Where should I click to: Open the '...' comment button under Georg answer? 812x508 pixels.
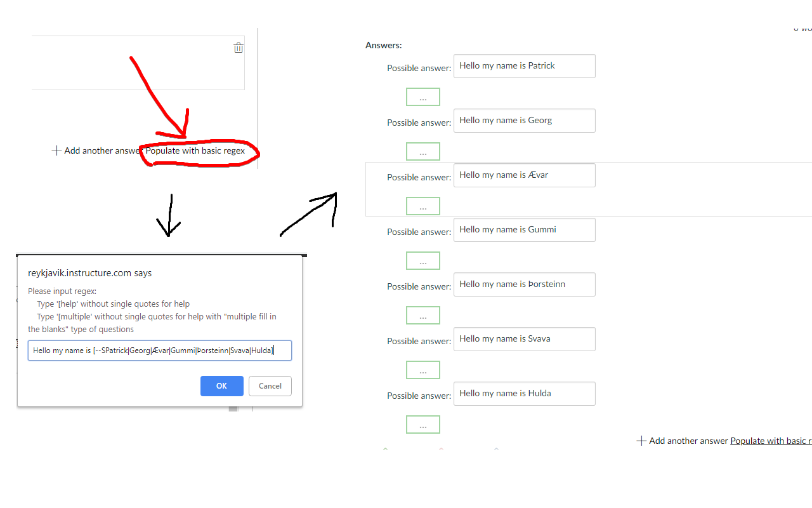pos(423,152)
